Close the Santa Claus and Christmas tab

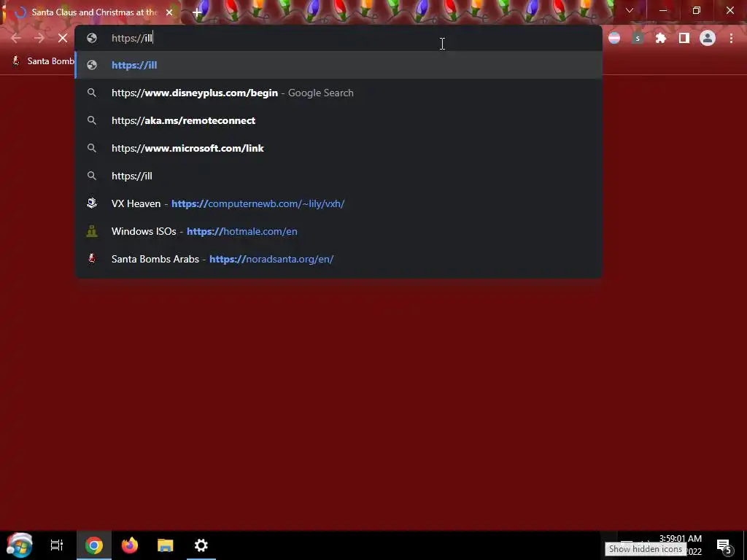pos(169,12)
